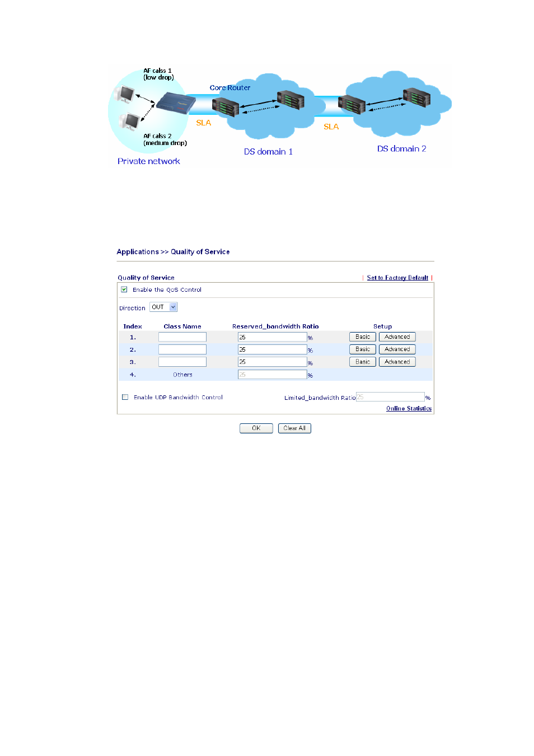Click the 'DS domain 1' label
This screenshot has width=534, height=756.
tap(268, 152)
